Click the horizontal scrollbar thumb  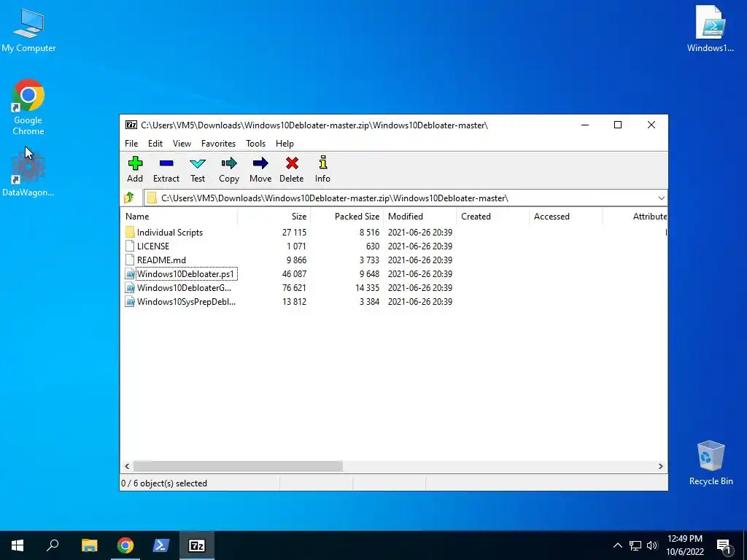click(x=238, y=466)
